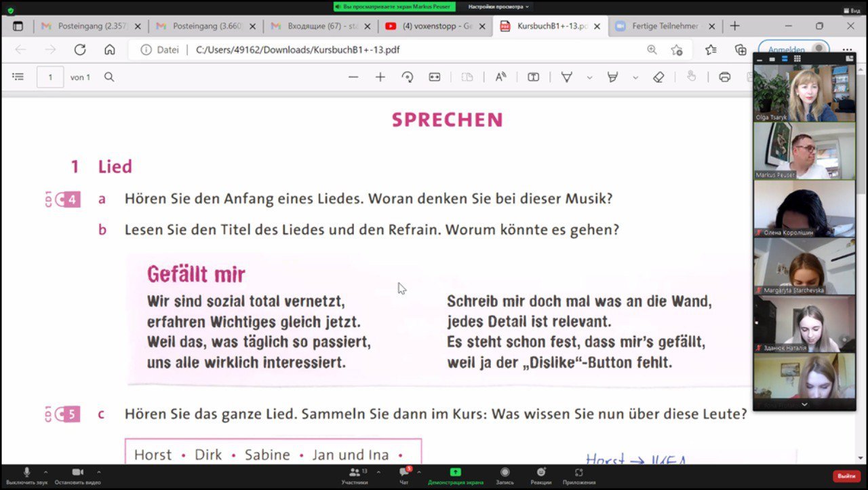
Task: Expand chat options arrow
Action: 419,472
